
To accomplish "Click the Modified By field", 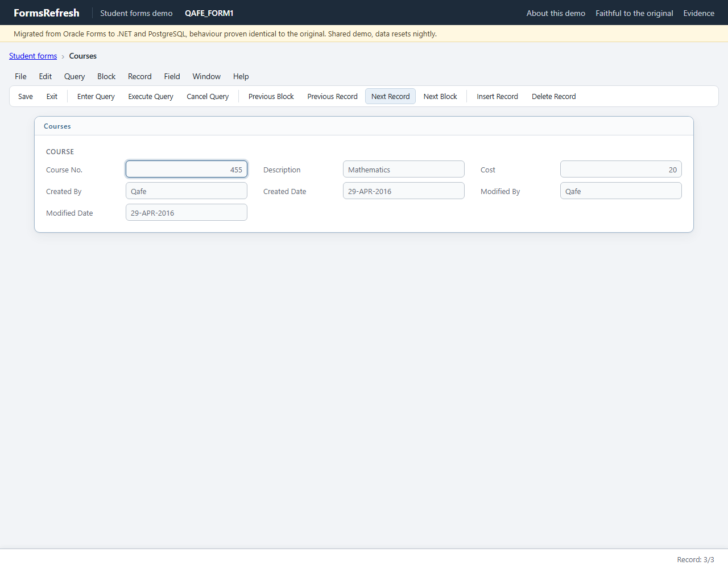I will [x=621, y=191].
